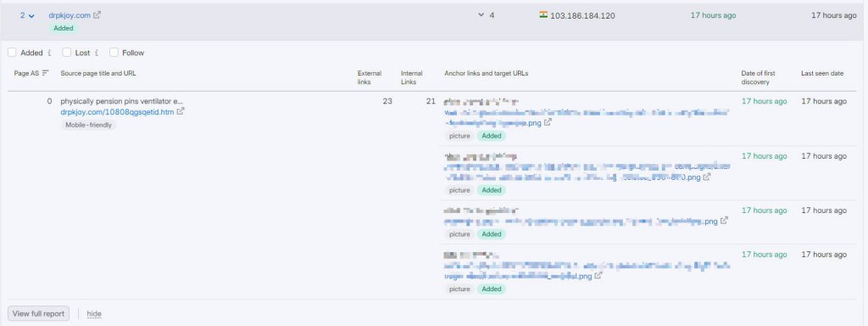Click the Added badge under drpkjoy.com
Viewport: 868px width, 326px height.
(64, 28)
